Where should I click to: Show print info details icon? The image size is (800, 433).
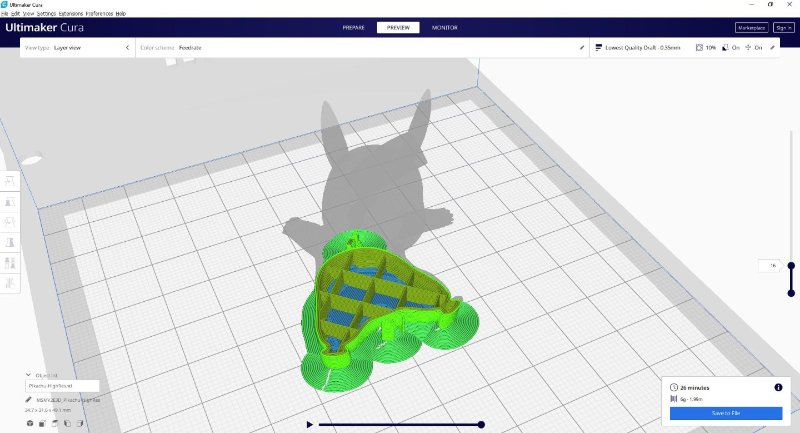coord(778,388)
